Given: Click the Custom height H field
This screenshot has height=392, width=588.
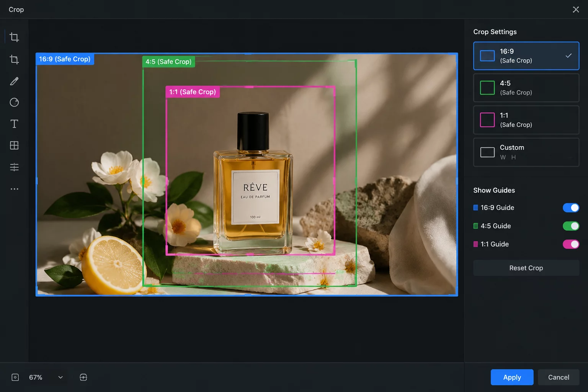Looking at the screenshot, I should coord(513,157).
